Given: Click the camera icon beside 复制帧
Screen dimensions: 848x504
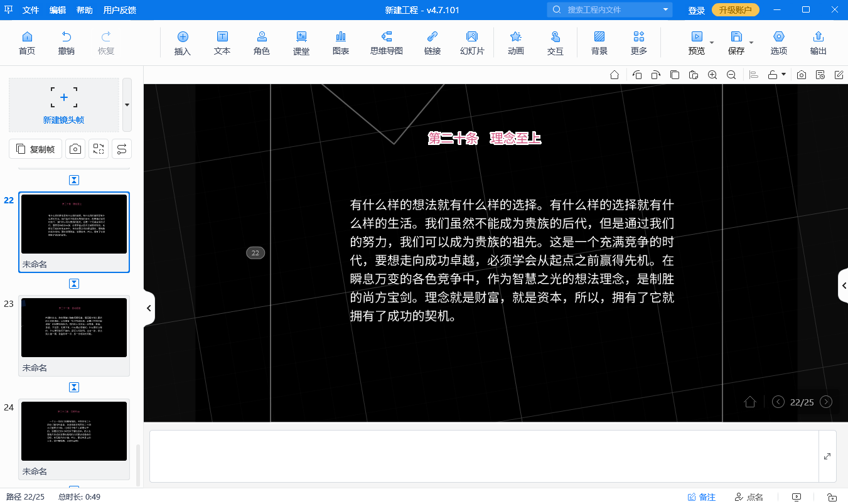Looking at the screenshot, I should [x=75, y=149].
